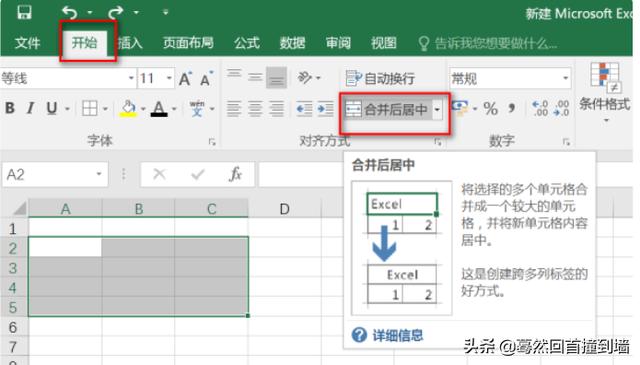
Task: Click Increase Indent icon
Action: (325, 109)
